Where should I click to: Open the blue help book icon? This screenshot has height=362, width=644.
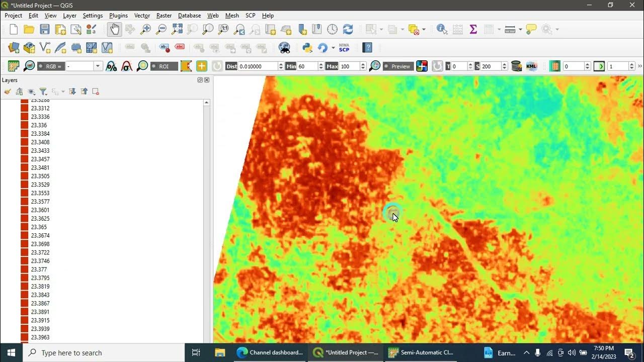click(x=367, y=48)
